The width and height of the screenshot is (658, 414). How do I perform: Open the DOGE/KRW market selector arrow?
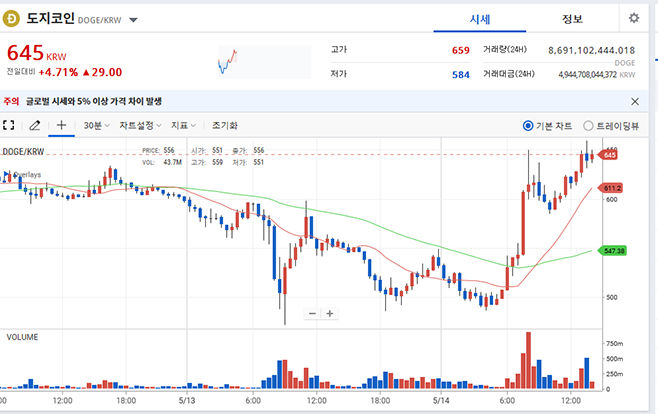click(x=133, y=20)
